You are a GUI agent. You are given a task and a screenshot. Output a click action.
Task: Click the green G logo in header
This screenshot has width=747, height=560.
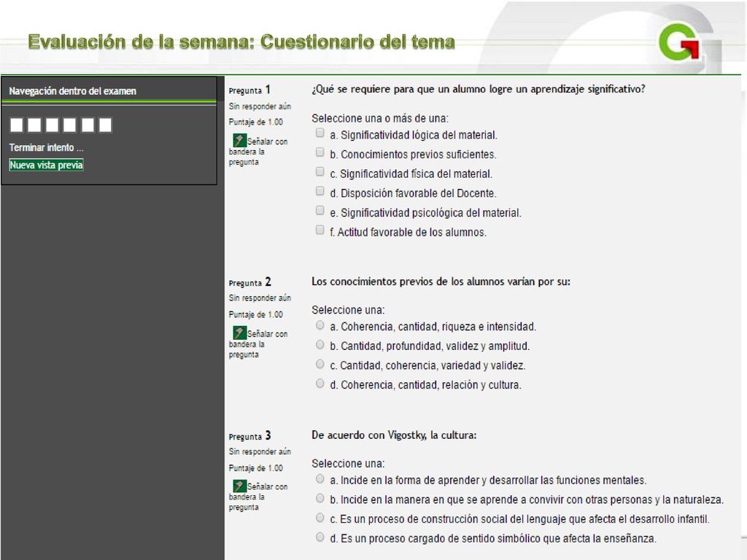click(679, 42)
